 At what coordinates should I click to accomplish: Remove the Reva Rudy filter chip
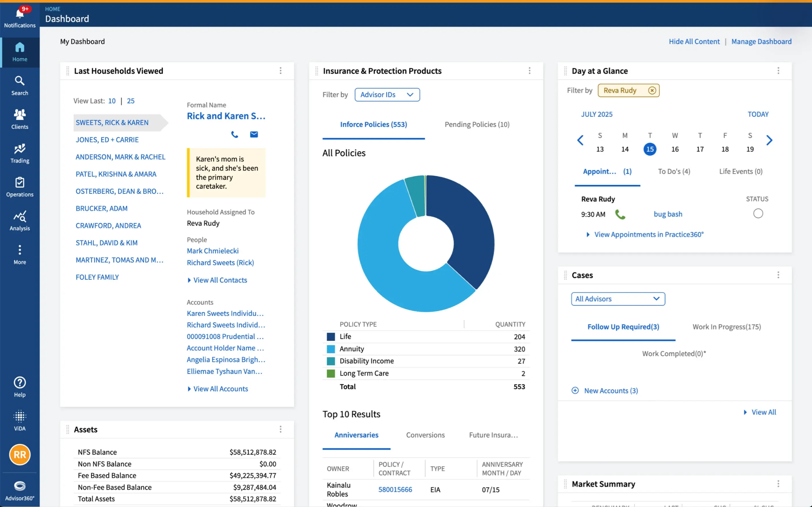[652, 90]
